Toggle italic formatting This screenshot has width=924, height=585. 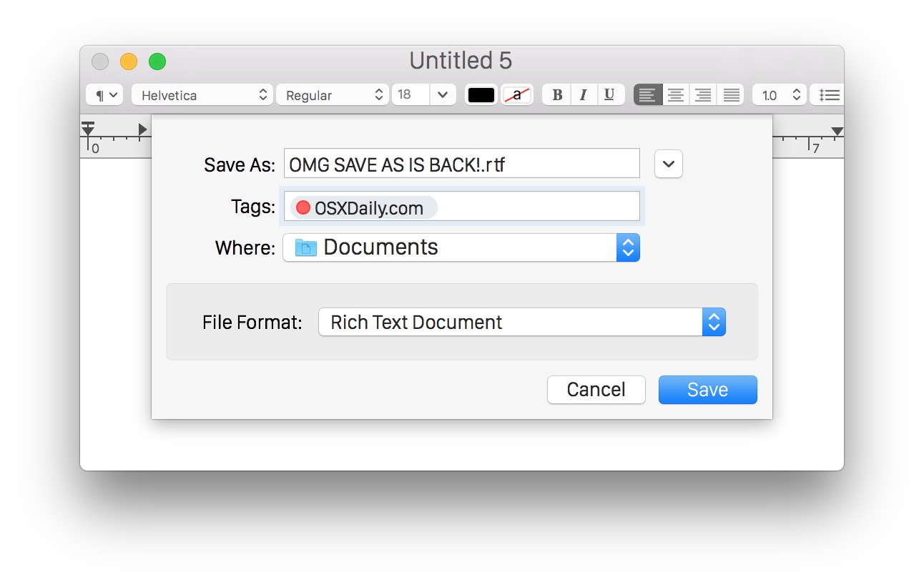(584, 95)
